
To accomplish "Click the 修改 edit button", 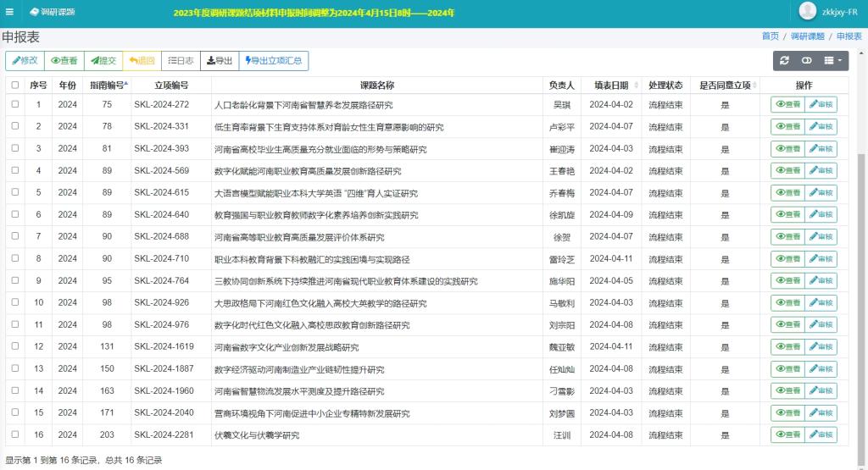I will click(x=24, y=61).
